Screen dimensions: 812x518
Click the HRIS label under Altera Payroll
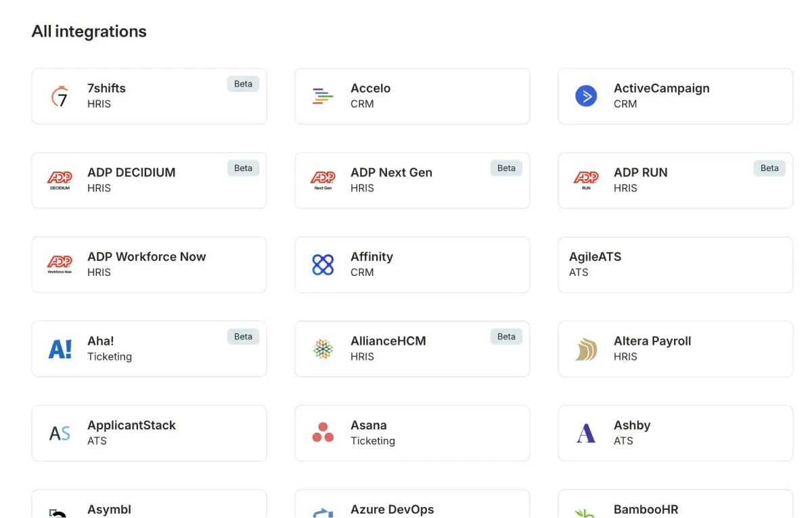(625, 356)
